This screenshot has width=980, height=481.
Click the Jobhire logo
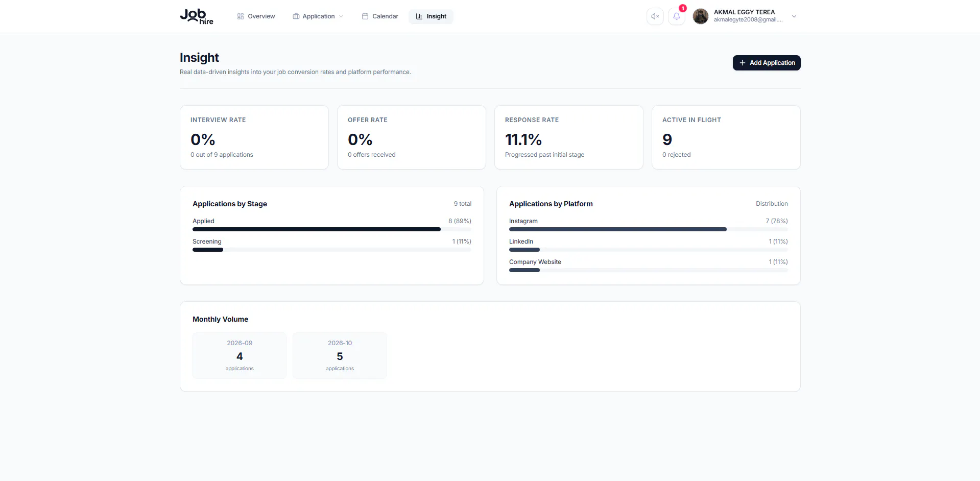coord(197,16)
